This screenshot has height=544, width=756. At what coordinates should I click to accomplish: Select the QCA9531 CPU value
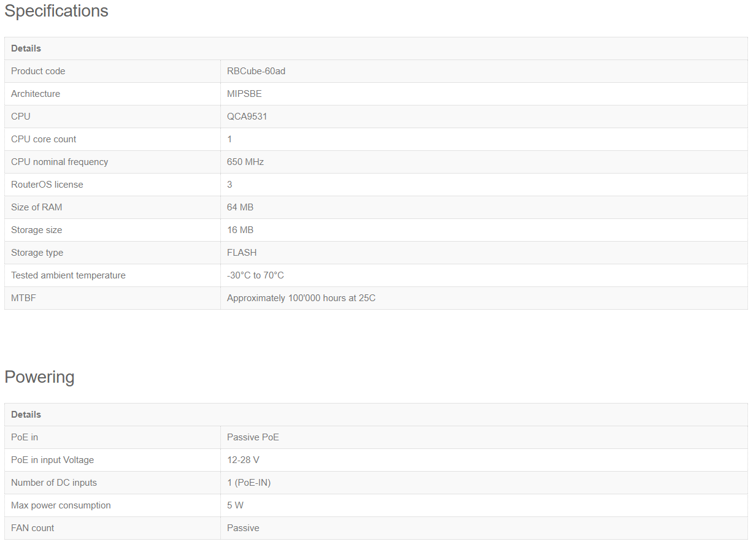[x=247, y=117]
